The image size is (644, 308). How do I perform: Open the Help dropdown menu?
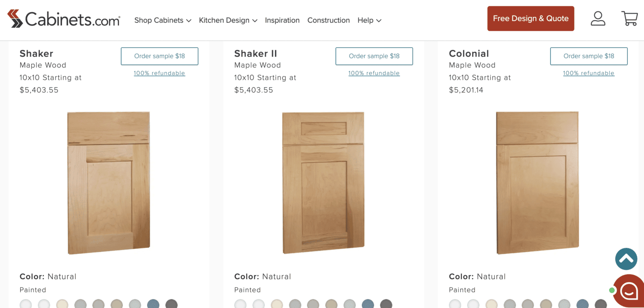369,20
